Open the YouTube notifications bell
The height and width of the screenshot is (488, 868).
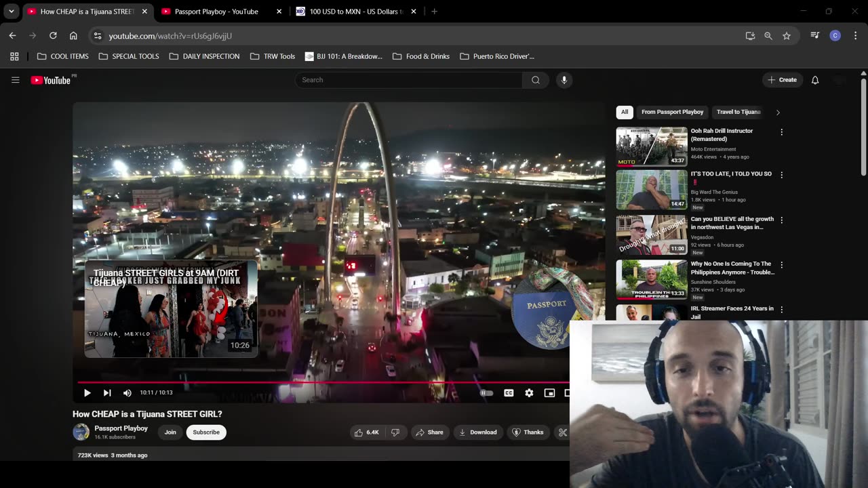point(815,80)
